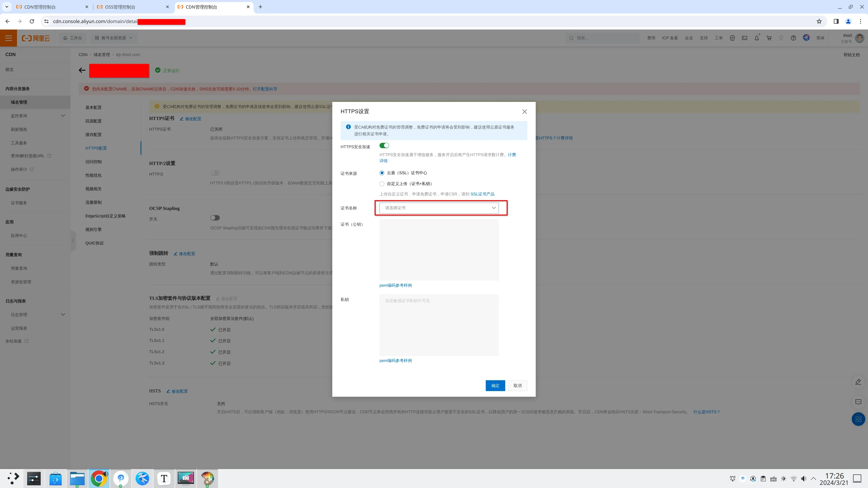Open the notification bell in top bar
868x488 pixels.
point(757,38)
